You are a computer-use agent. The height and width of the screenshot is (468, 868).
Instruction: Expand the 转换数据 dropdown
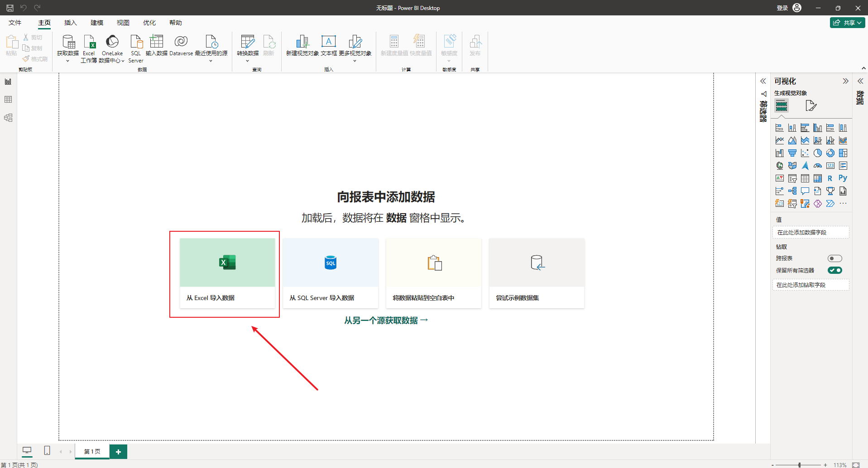(x=248, y=48)
